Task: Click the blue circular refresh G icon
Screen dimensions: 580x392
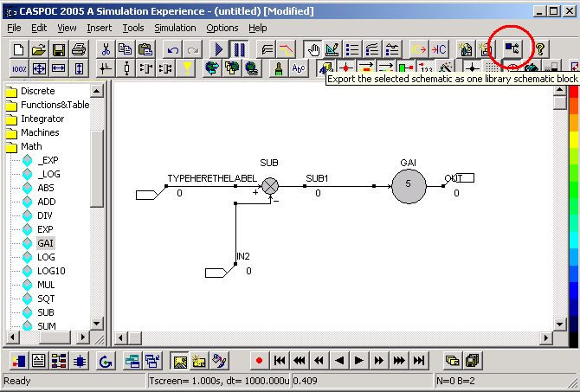Action: point(106,361)
